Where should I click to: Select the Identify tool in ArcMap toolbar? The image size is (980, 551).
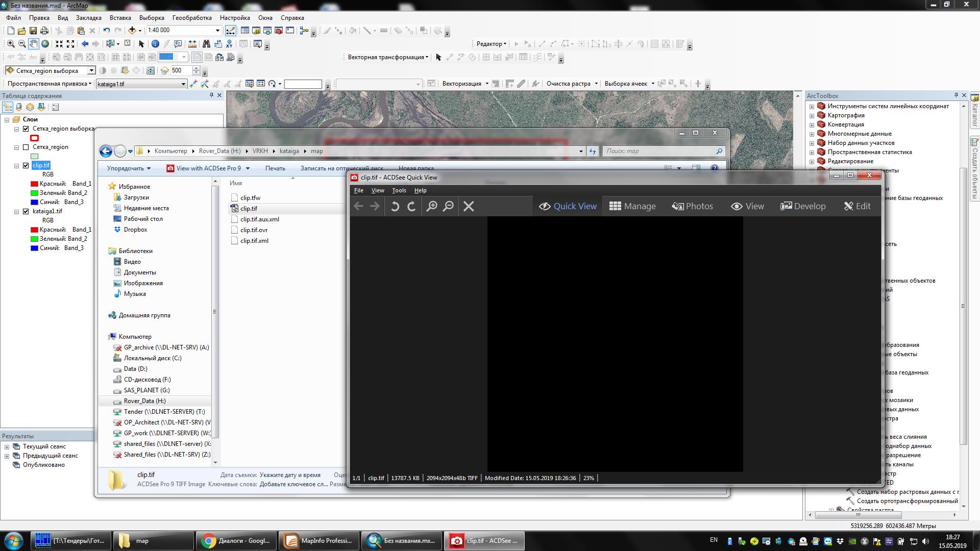tap(155, 44)
